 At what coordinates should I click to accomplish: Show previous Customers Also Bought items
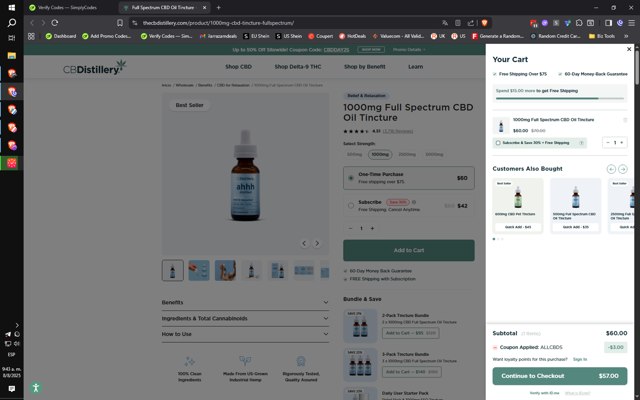[x=611, y=169]
